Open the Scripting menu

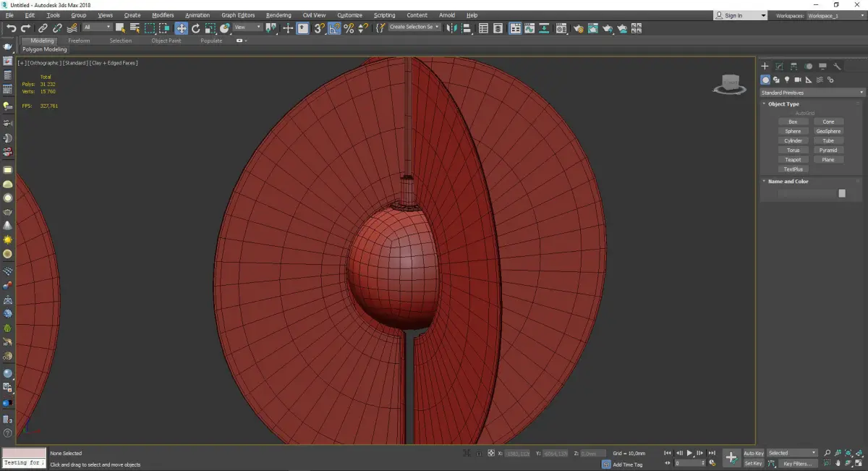[384, 15]
